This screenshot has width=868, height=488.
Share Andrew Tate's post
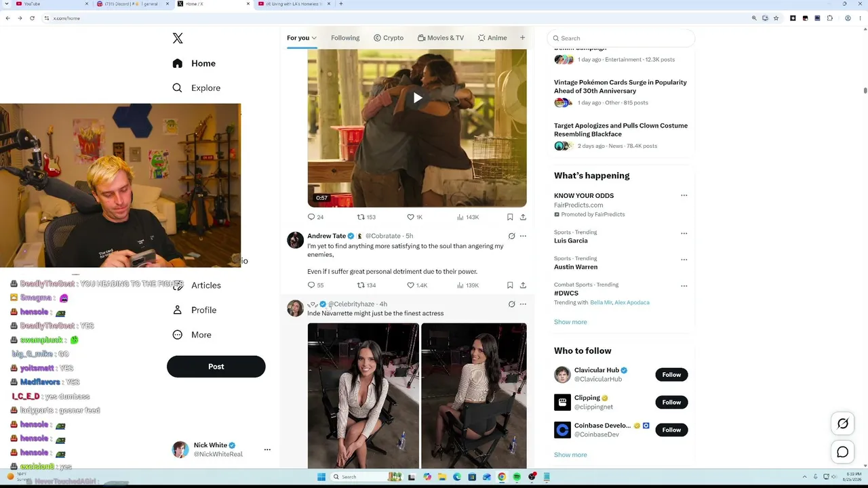tap(523, 285)
